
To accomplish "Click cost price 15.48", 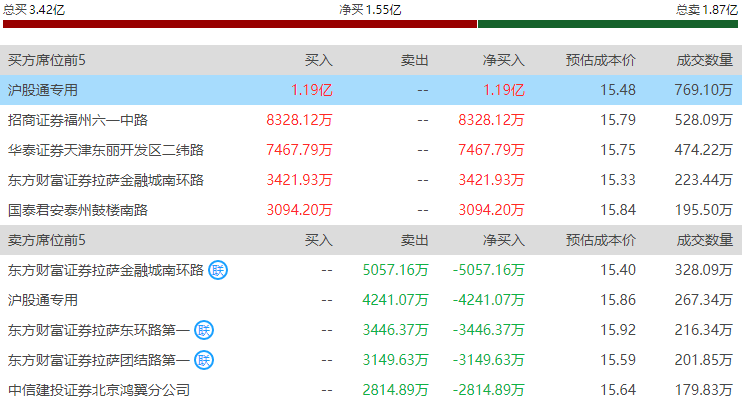I will (x=618, y=90).
